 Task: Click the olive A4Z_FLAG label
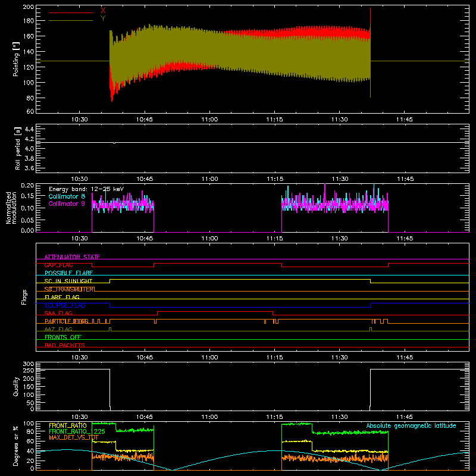(58, 329)
